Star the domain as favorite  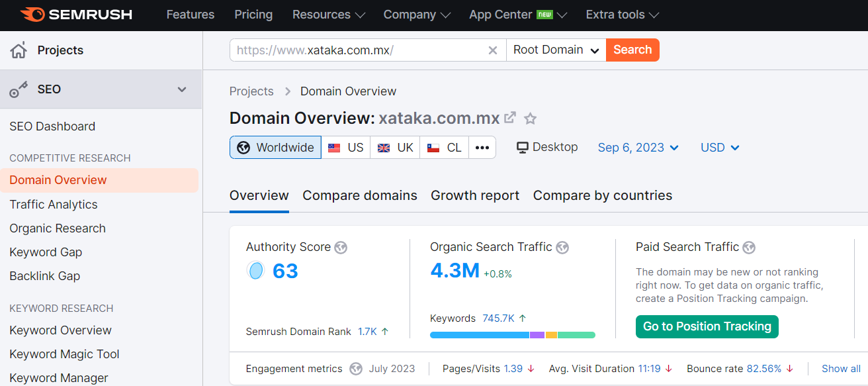coord(530,119)
